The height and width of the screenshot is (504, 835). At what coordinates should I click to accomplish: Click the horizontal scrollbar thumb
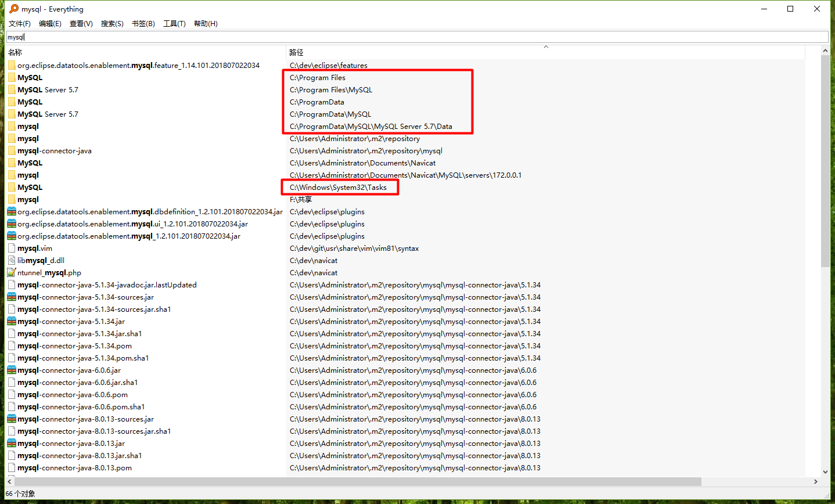coord(358,481)
